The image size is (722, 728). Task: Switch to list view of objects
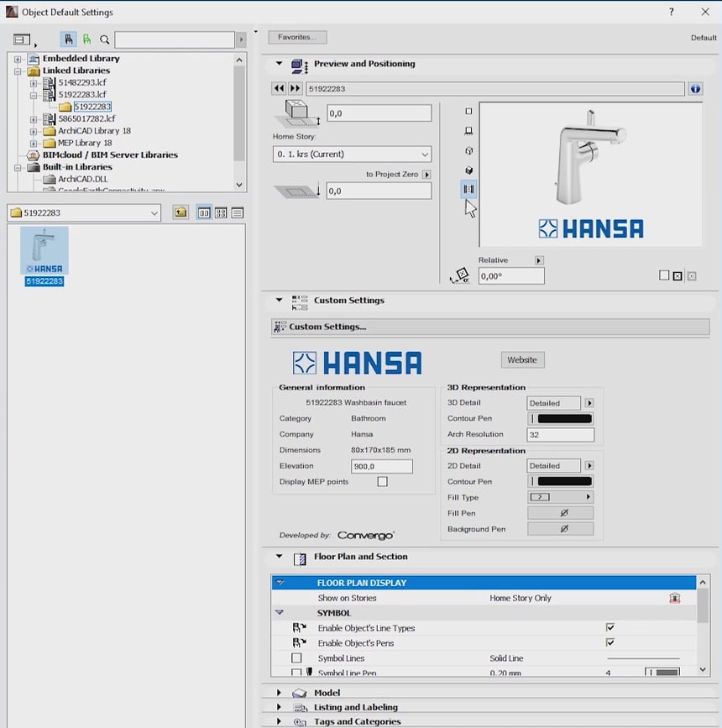click(x=238, y=213)
